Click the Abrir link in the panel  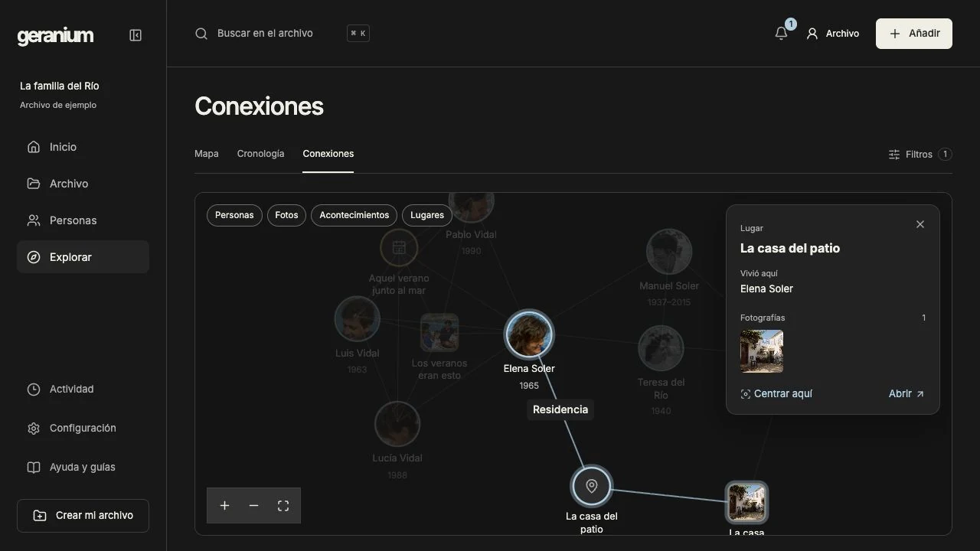pyautogui.click(x=906, y=394)
